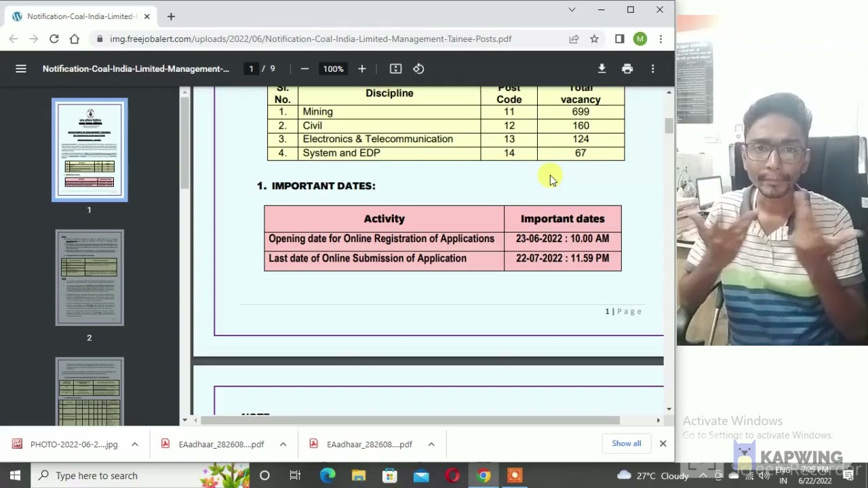Screen dimensions: 868x488
Task: Open Chrome's three-dot menu
Action: point(660,39)
